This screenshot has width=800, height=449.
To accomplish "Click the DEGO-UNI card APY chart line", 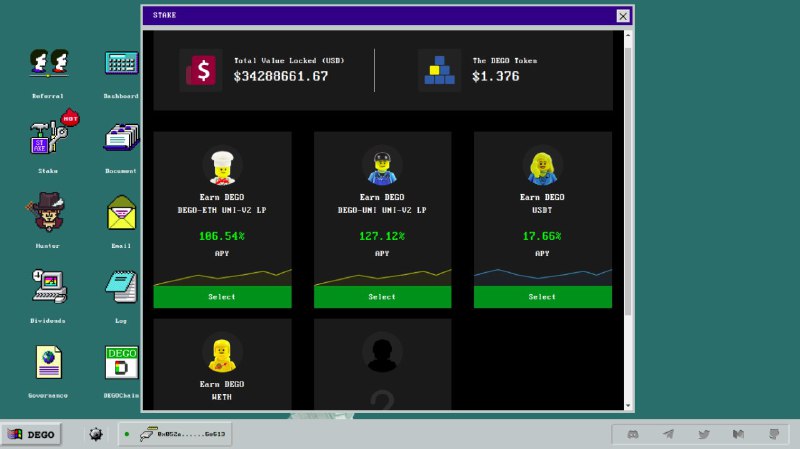I will pos(383,277).
